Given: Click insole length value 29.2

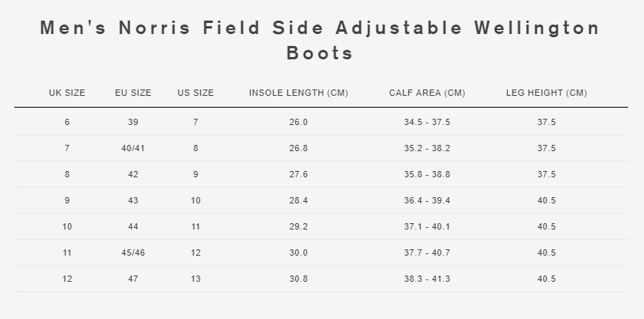Looking at the screenshot, I should [298, 226].
